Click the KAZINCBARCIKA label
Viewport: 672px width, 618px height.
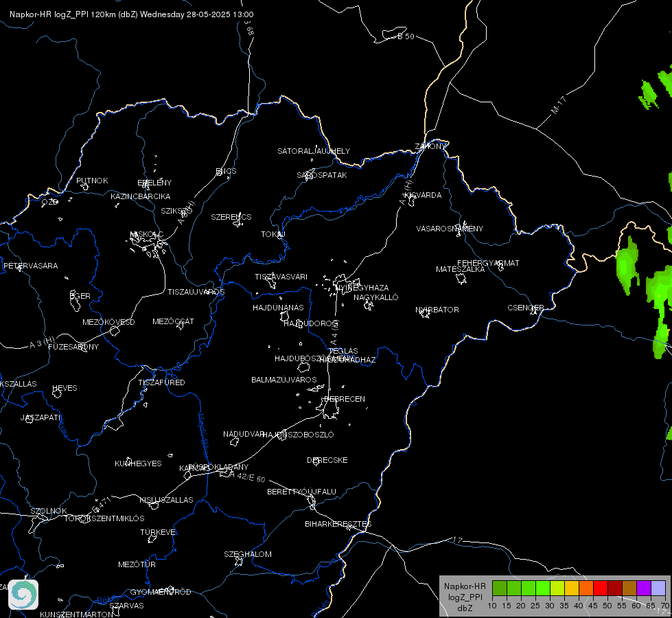[141, 196]
